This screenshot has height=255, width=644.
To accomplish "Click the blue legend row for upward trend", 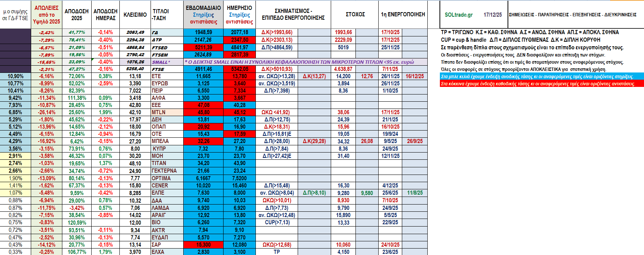I will pos(542,77).
